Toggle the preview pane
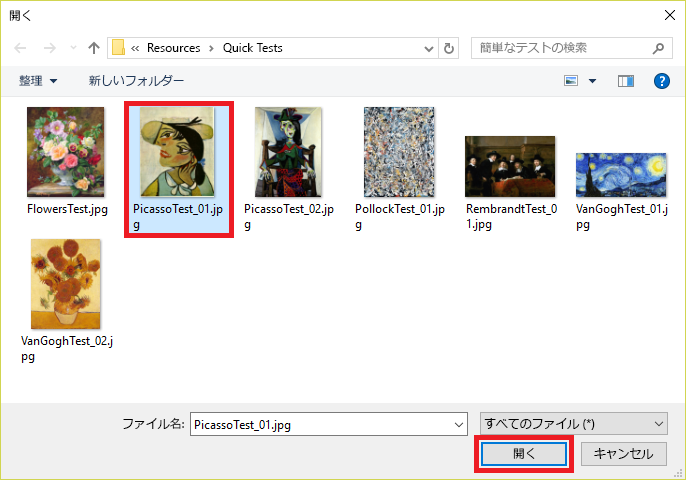 click(x=626, y=81)
